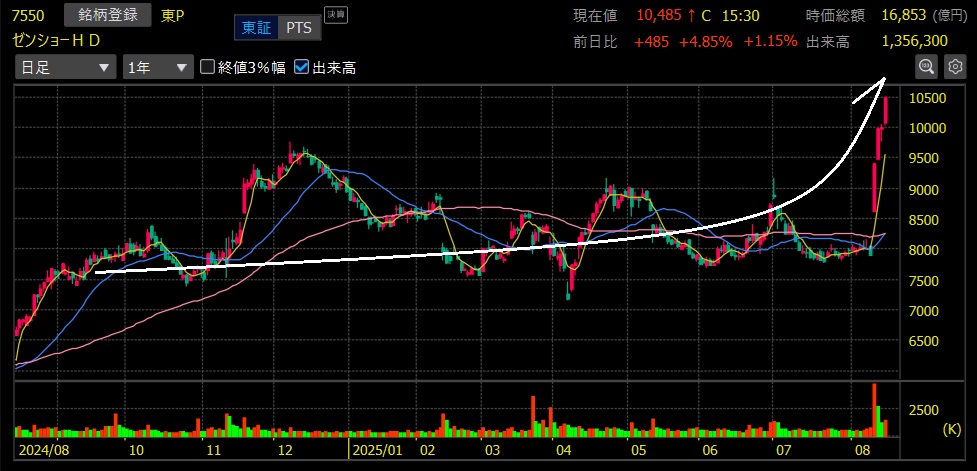Click the magnifier zoom icon above chart
The image size is (977, 471).
(x=926, y=67)
